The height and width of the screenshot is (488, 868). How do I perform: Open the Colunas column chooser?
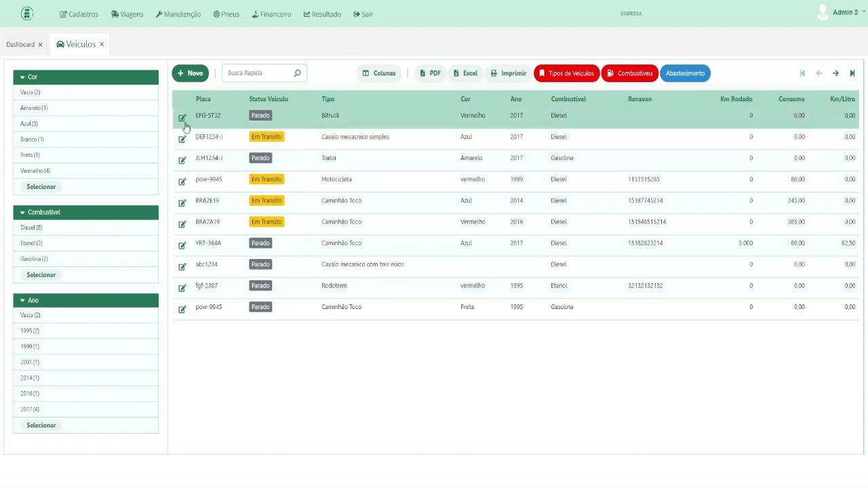tap(379, 73)
